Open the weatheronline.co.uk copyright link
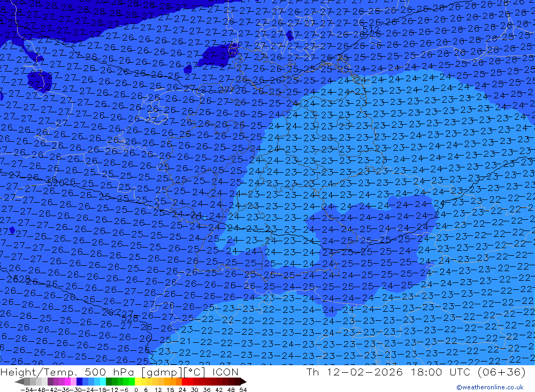Screen dimensions: 535x392 [x=490, y=387]
